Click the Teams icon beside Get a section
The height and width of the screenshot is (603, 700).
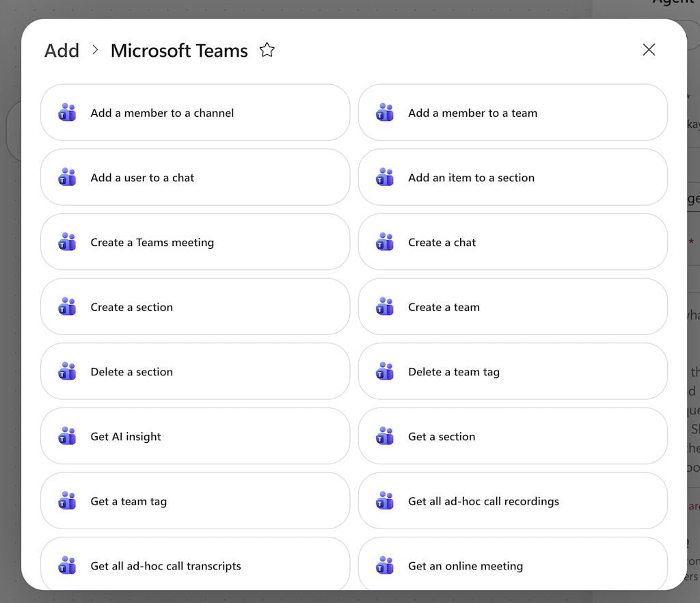385,436
